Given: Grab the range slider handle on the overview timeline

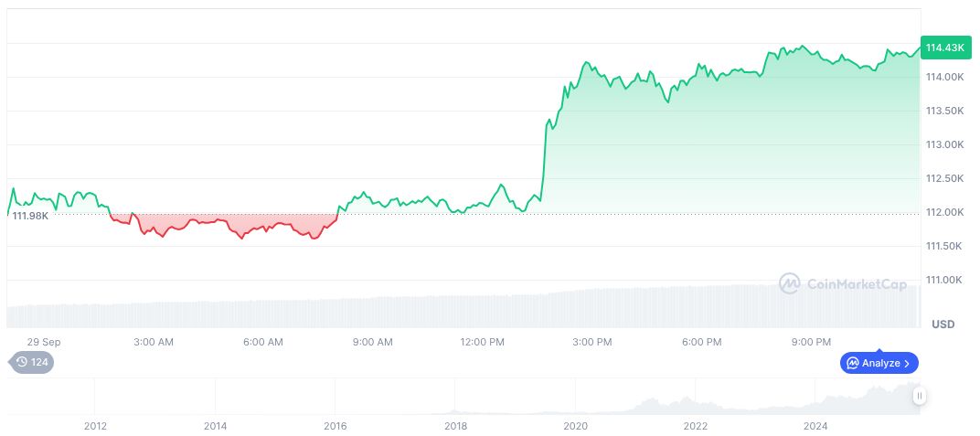Looking at the screenshot, I should [x=919, y=396].
